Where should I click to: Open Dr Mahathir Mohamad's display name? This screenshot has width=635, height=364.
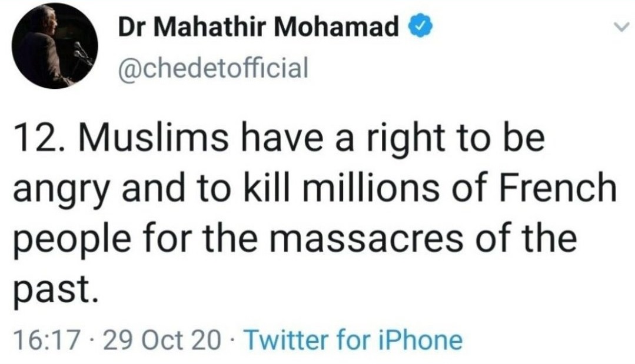click(259, 28)
